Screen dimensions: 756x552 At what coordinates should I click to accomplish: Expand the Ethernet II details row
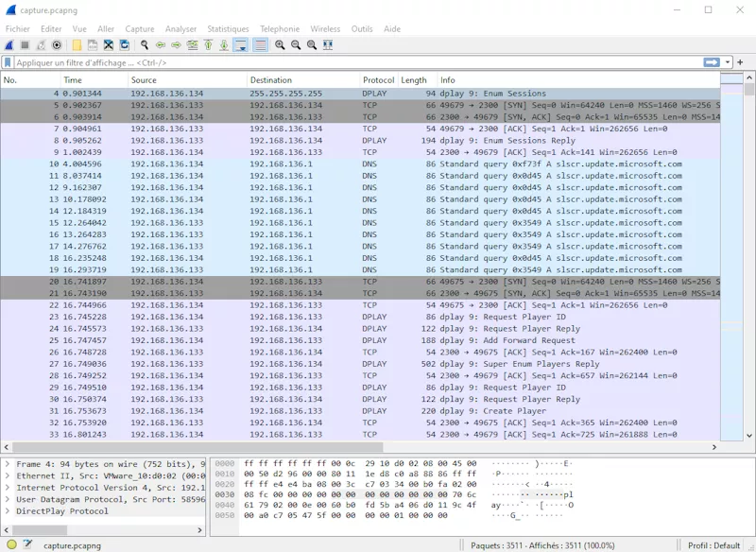(8, 475)
